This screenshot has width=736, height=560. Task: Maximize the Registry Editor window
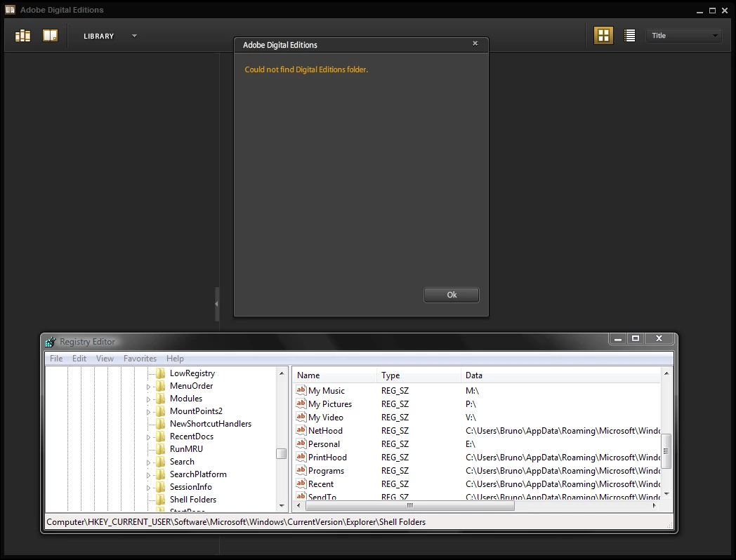[636, 338]
